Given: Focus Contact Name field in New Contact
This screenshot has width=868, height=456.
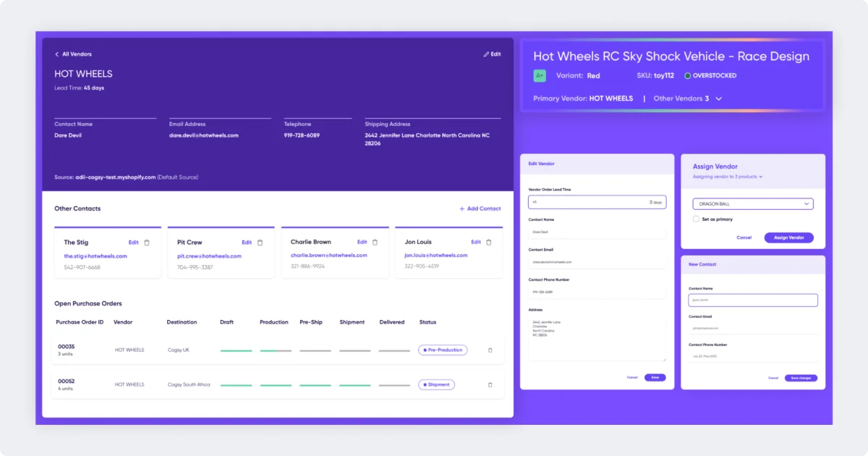Looking at the screenshot, I should 753,300.
